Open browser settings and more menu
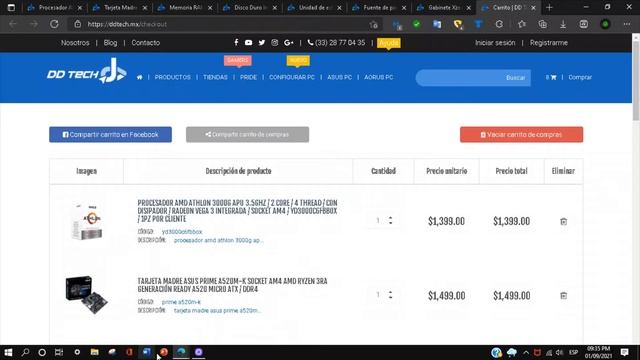The height and width of the screenshot is (360, 640). click(x=627, y=24)
